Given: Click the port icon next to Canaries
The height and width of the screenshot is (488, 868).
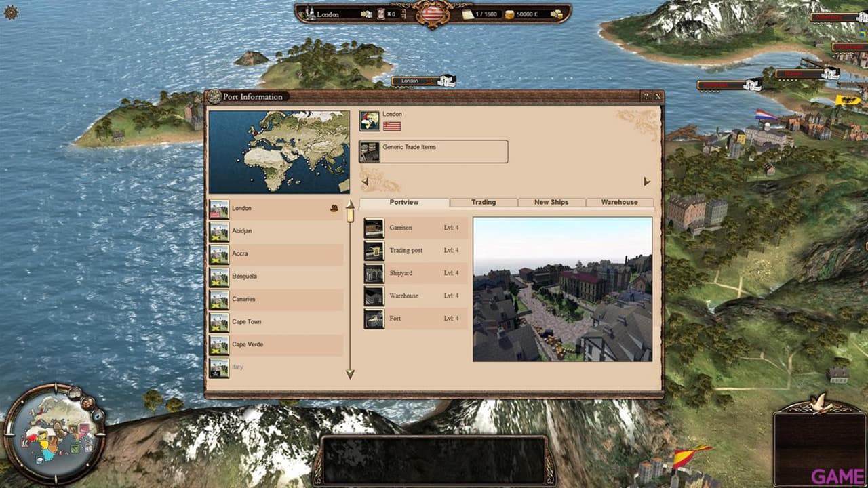Looking at the screenshot, I should coord(219,300).
